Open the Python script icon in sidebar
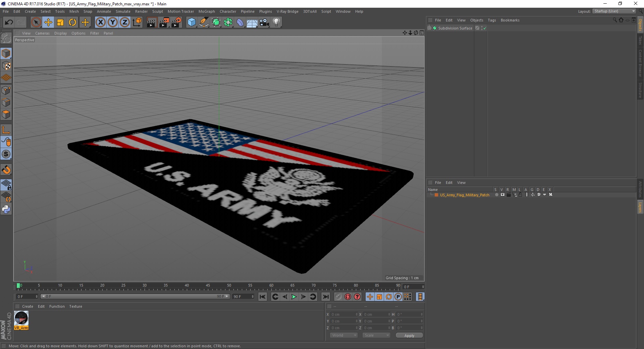 click(x=6, y=209)
